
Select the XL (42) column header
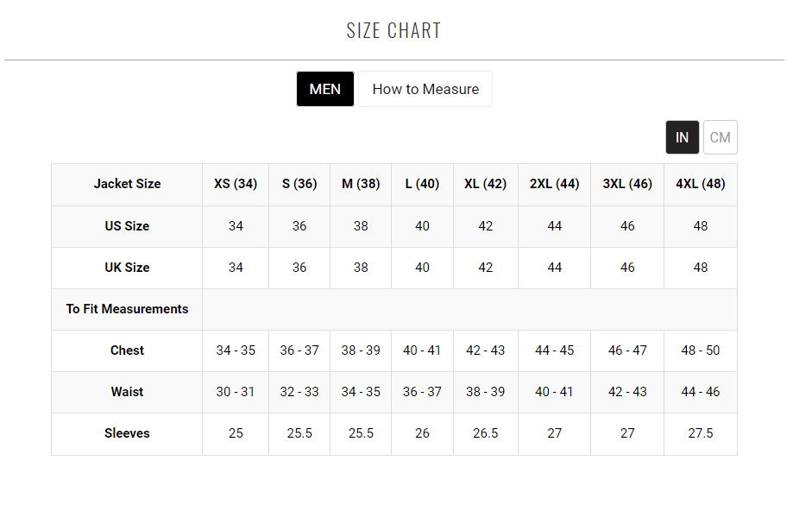[485, 184]
